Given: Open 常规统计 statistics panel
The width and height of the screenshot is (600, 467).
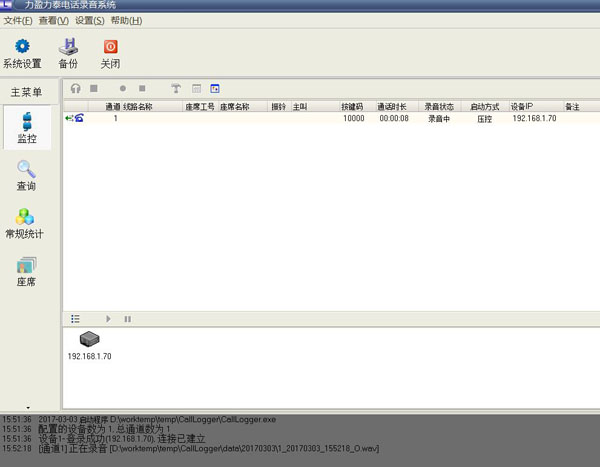Looking at the screenshot, I should (x=27, y=224).
